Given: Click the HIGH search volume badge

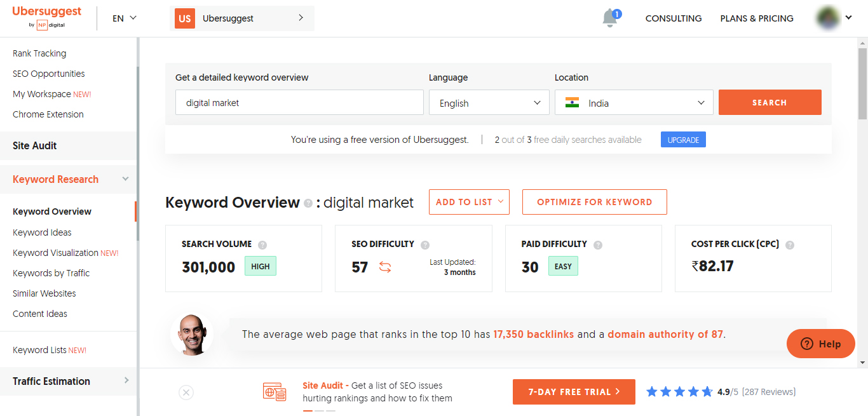Looking at the screenshot, I should 261,267.
